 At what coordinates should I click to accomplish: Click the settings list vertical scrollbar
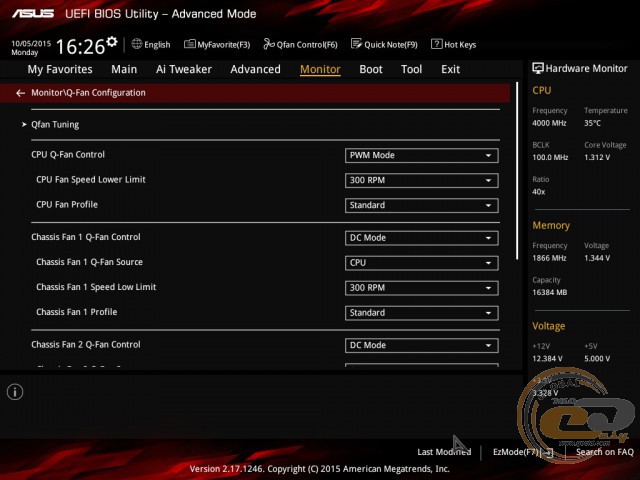517,171
